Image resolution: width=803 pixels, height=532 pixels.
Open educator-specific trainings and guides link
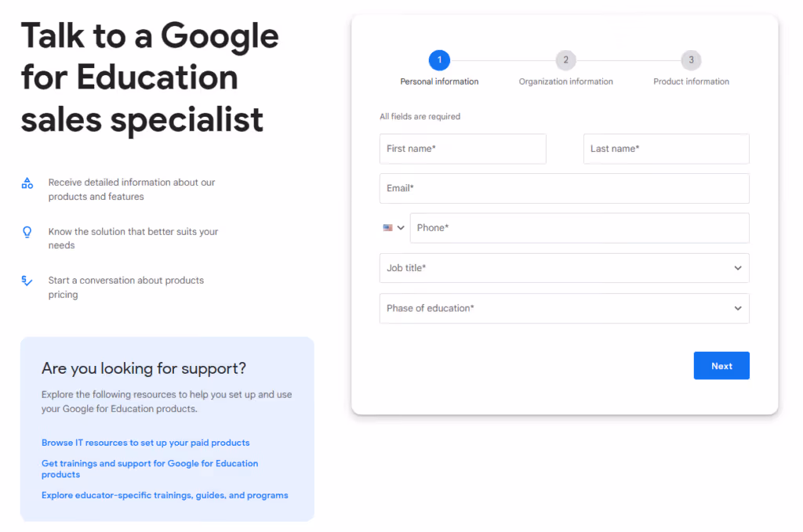coord(164,495)
